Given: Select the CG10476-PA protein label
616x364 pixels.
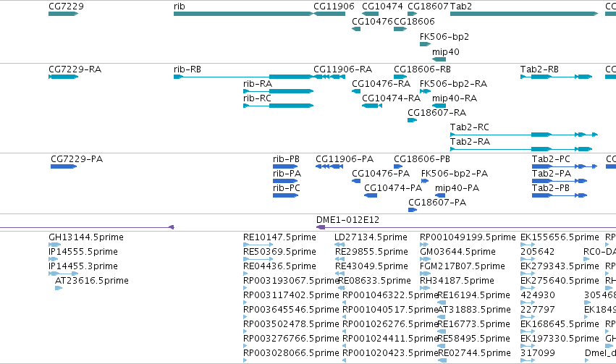Looking at the screenshot, I should (x=381, y=174).
